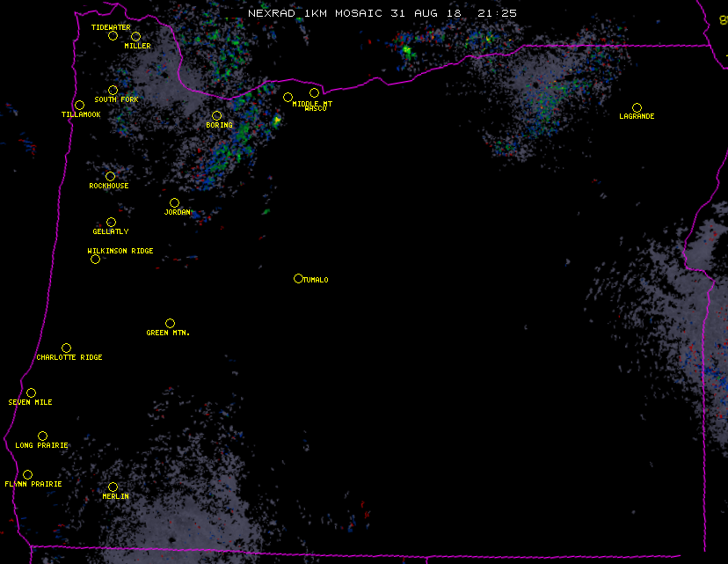728x564 pixels.
Task: Click the Charlotte Ridge station circle
Action: [66, 348]
